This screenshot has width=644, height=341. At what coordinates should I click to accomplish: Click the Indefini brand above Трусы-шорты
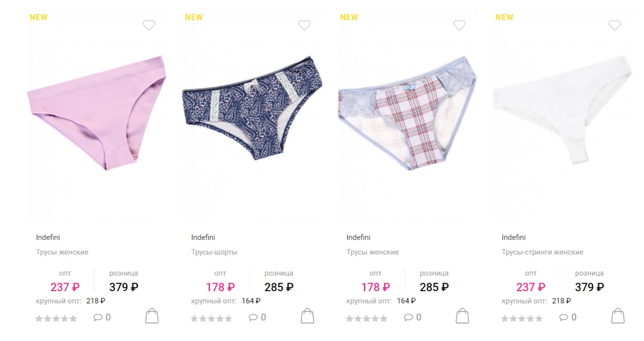click(x=203, y=237)
